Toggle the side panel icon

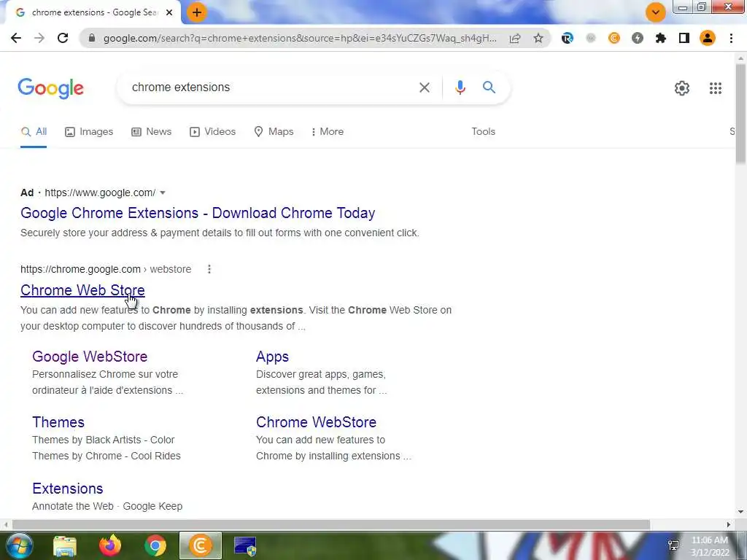coord(684,38)
